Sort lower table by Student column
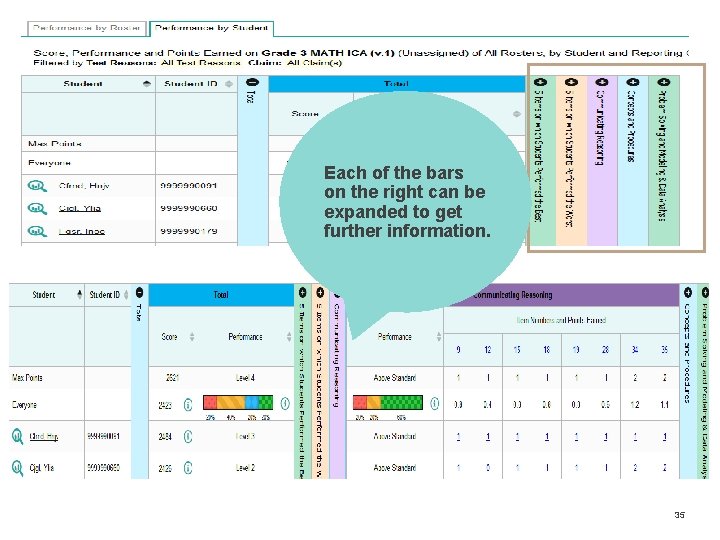The image size is (720, 540). (x=79, y=294)
